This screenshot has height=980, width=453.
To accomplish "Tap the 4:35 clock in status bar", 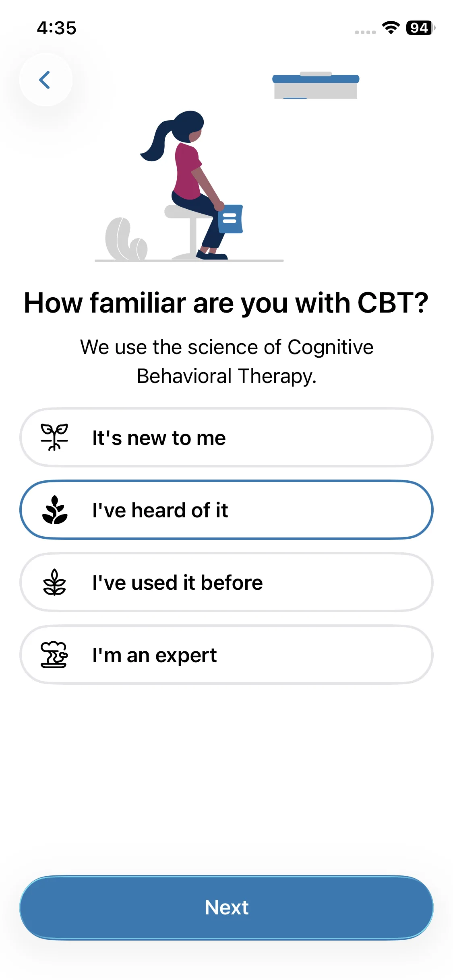I will click(x=56, y=28).
